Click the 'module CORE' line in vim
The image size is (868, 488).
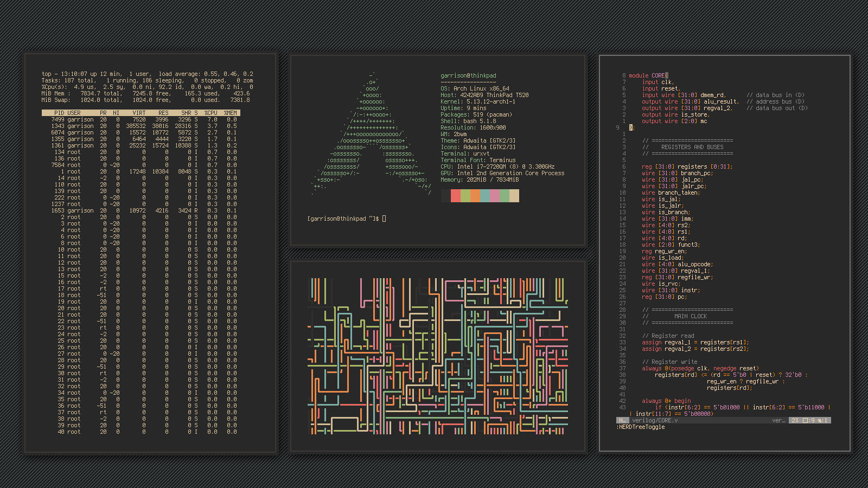pos(648,76)
